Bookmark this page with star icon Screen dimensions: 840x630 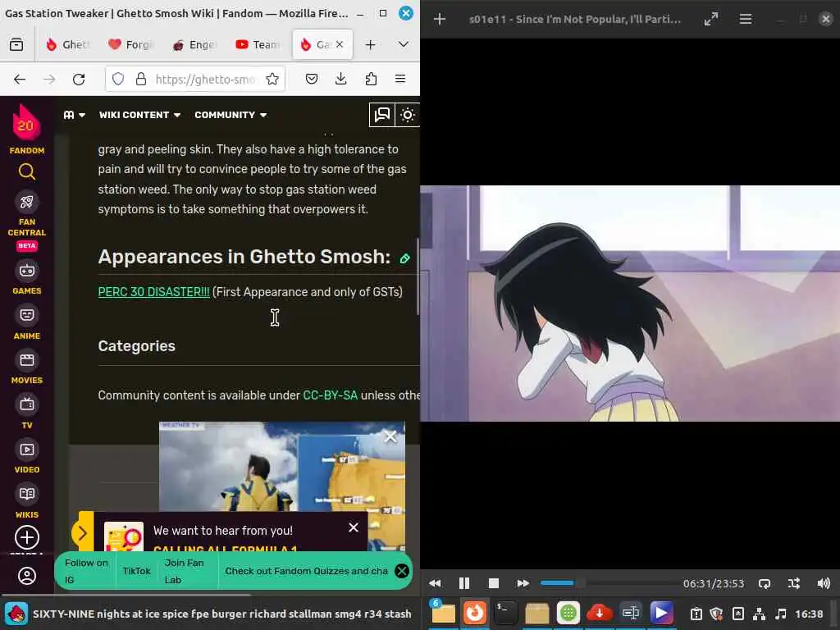point(272,80)
